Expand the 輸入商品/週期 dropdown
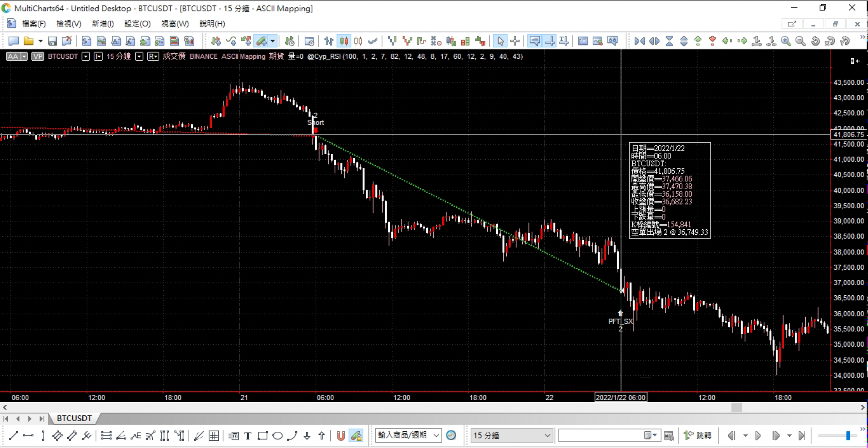 (436, 435)
